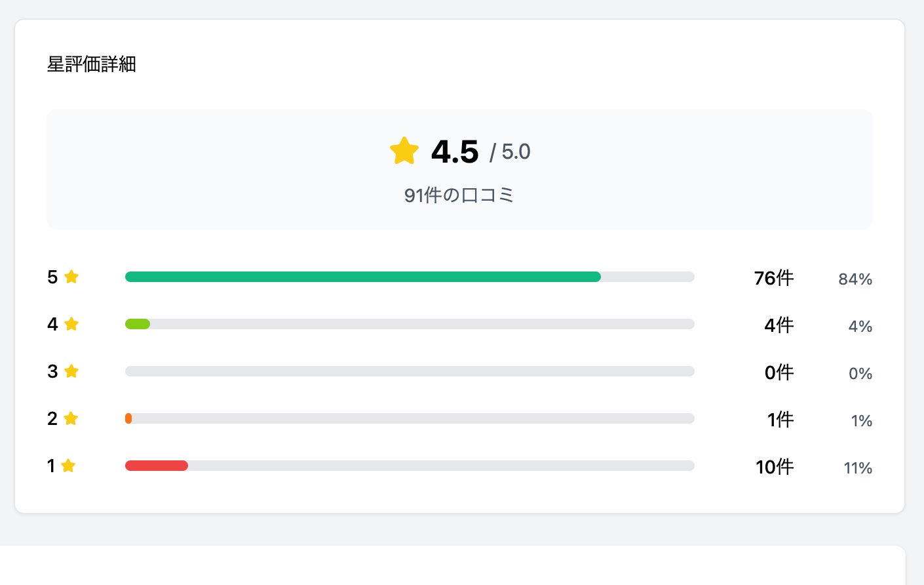Click the light green 4-star bar
Image resolution: width=924 pixels, height=585 pixels.
point(138,324)
